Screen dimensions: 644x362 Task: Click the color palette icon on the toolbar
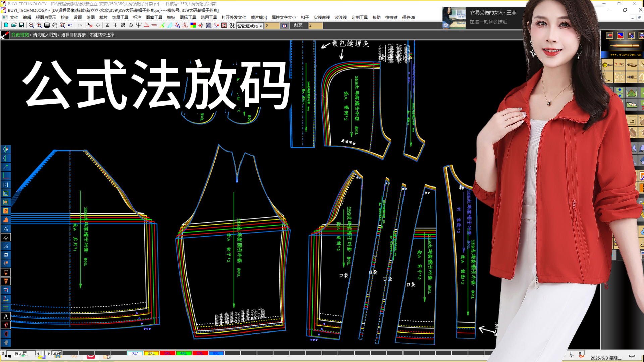(192, 25)
